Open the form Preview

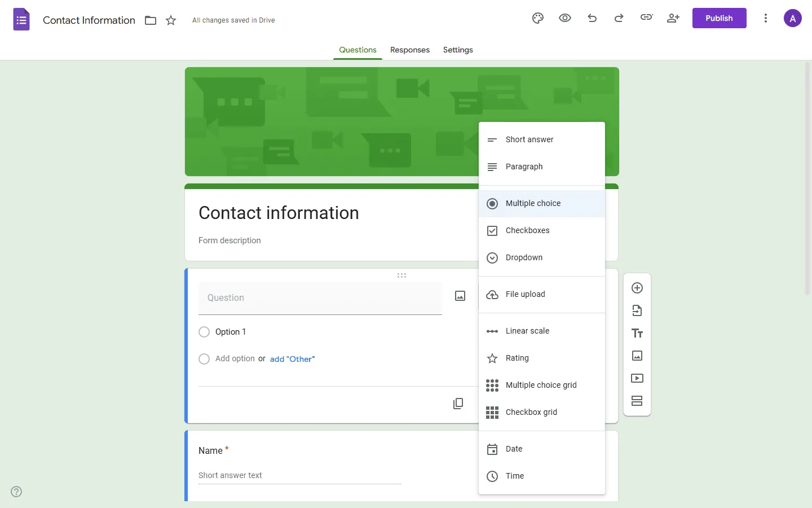click(x=564, y=18)
